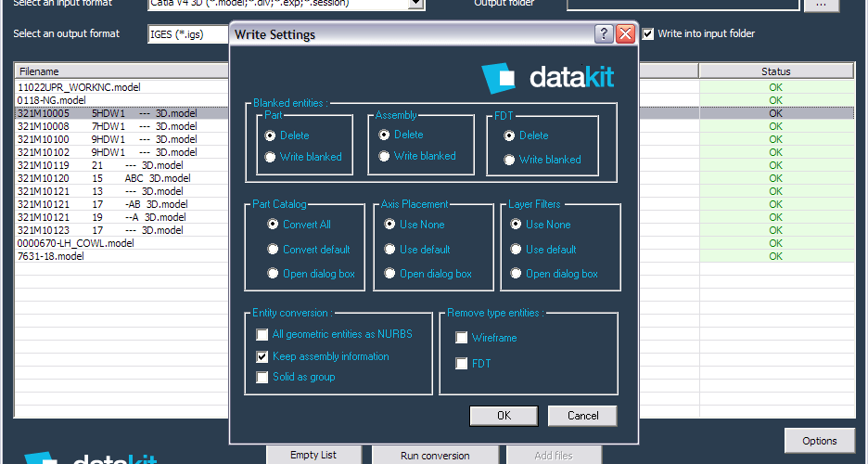Click the Options button
This screenshot has height=464, width=868.
[x=819, y=441]
